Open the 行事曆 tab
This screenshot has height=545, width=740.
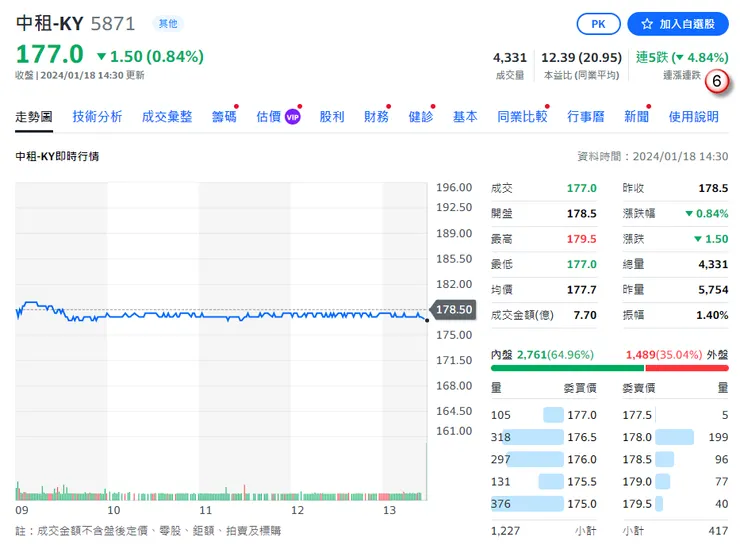[x=586, y=117]
